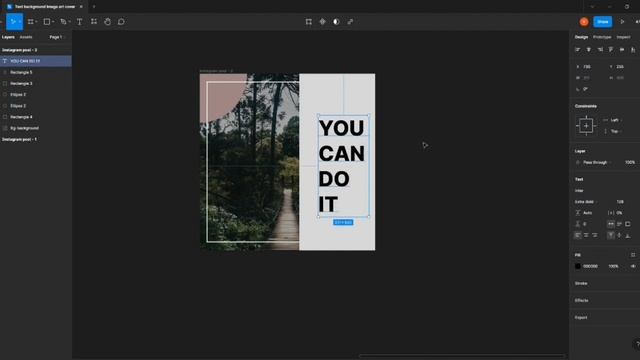Toggle fill visibility eye icon
The image size is (640, 360).
[633, 266]
